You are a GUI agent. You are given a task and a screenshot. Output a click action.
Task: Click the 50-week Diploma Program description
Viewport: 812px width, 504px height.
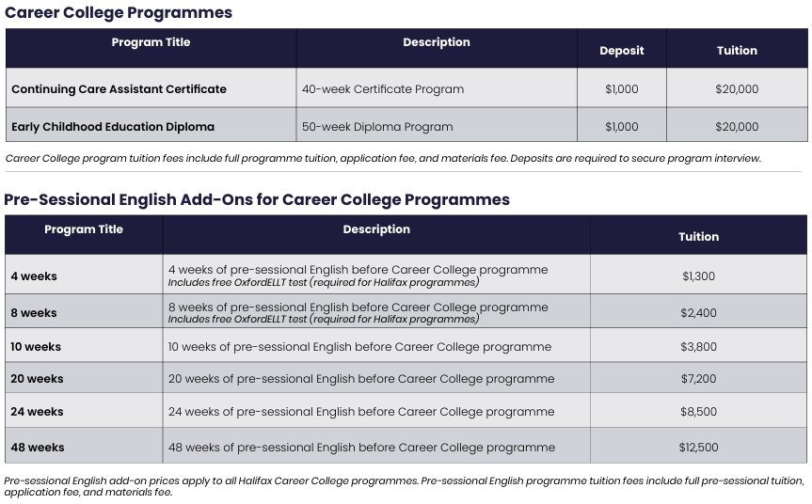coord(377,127)
